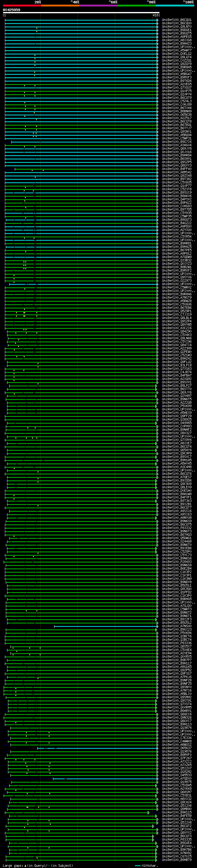Screen dimensions: 197x868
Task: Click the end position label 418
Action: (155, 15)
